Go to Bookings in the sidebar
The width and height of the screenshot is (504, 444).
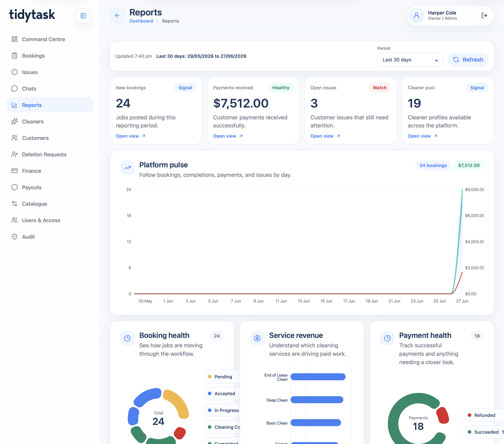(50, 56)
